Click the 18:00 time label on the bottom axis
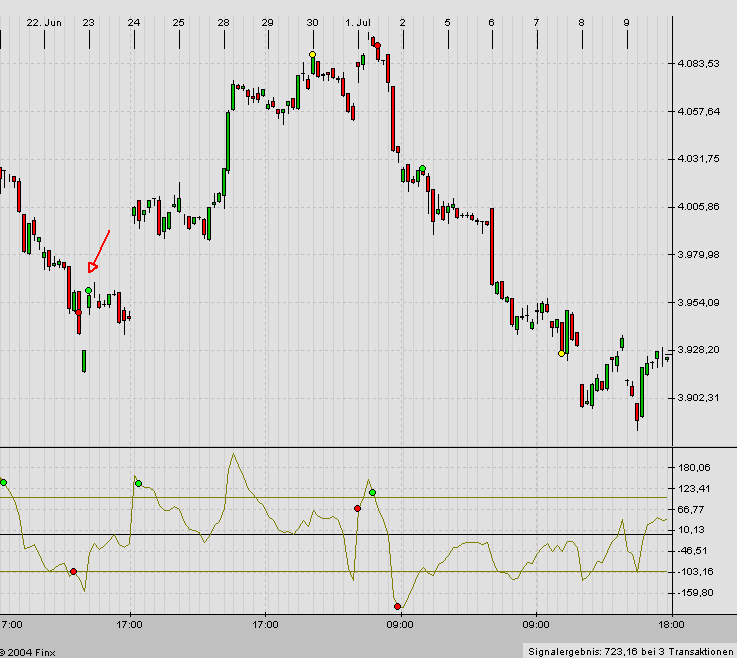 (x=670, y=625)
